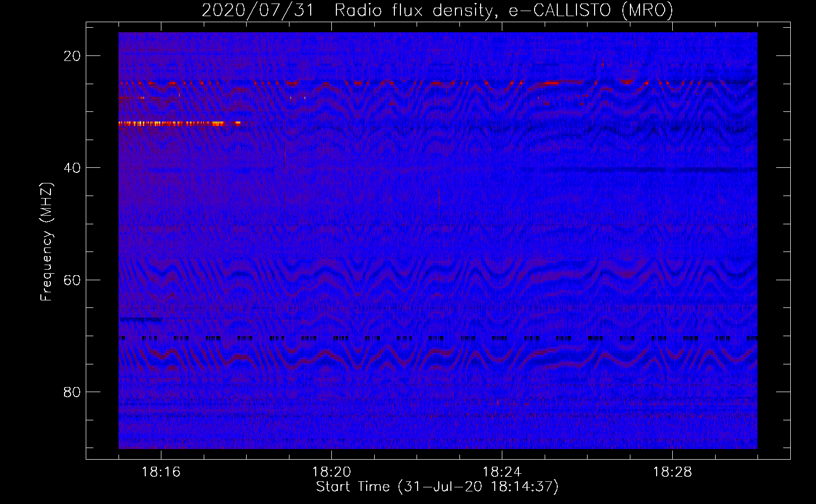Click the '40' frequency tick label
Viewport: 816px width, 504px height.
[x=72, y=168]
